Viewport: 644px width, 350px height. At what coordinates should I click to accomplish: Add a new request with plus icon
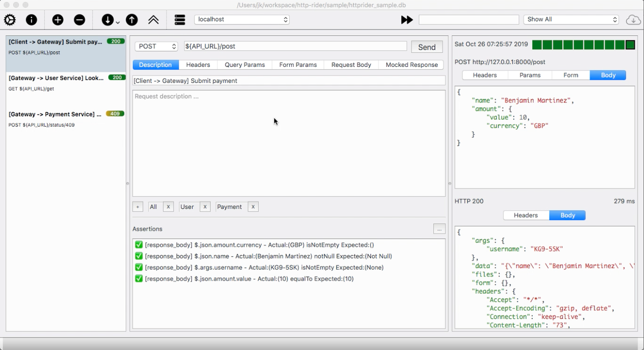tap(58, 20)
